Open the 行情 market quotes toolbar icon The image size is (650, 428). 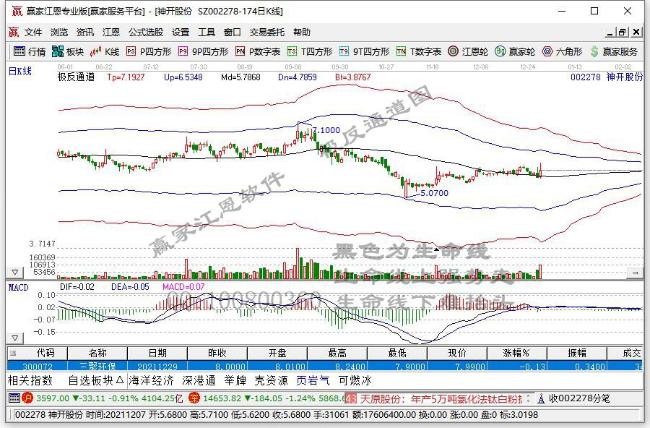[29, 51]
